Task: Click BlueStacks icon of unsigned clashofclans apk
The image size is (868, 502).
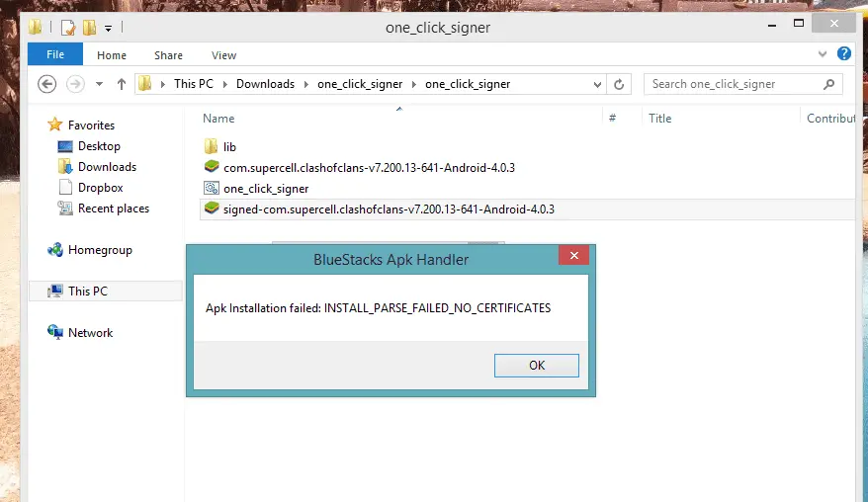Action: coord(212,167)
